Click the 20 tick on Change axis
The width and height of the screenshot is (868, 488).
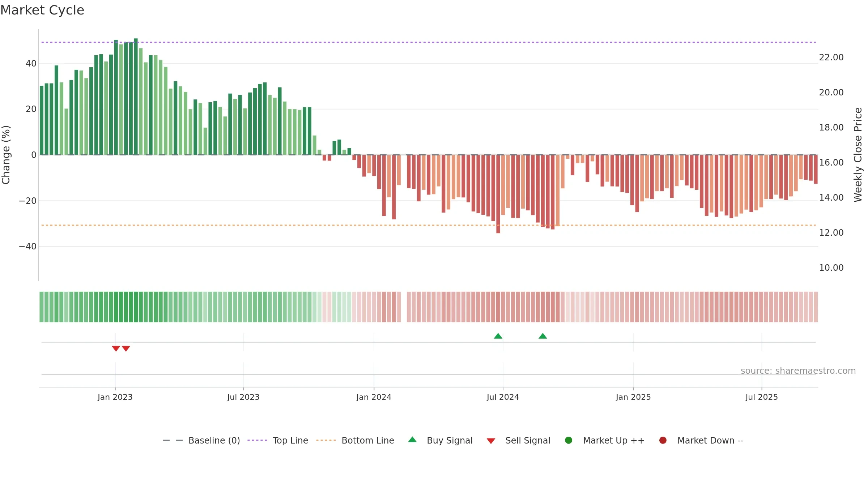point(31,109)
